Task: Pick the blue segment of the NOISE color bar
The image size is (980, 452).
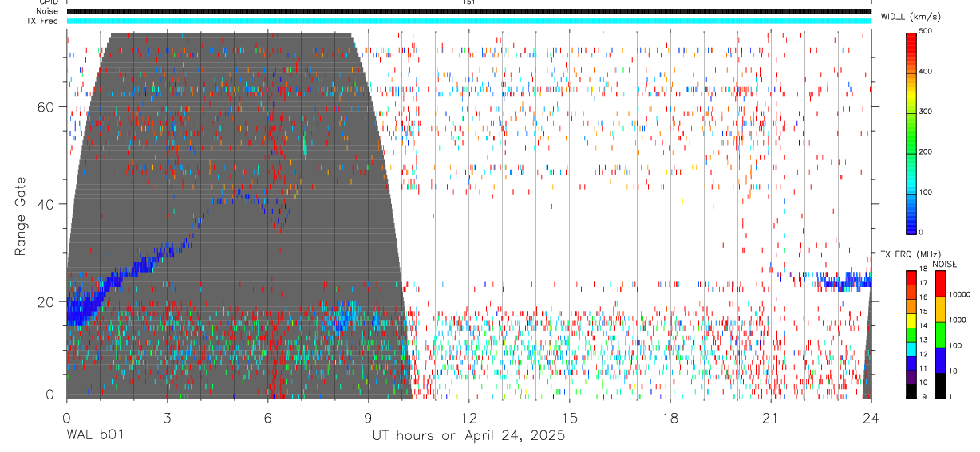Action: pyautogui.click(x=940, y=360)
